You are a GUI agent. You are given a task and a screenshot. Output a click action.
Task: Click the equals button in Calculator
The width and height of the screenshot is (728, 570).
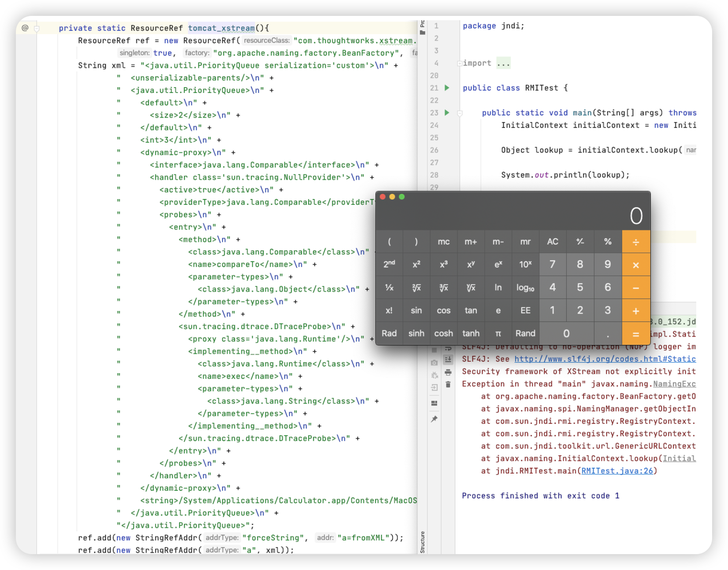click(636, 334)
